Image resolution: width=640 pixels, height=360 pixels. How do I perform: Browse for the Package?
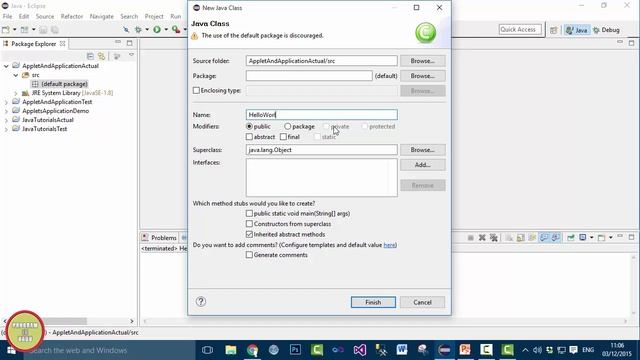point(422,76)
